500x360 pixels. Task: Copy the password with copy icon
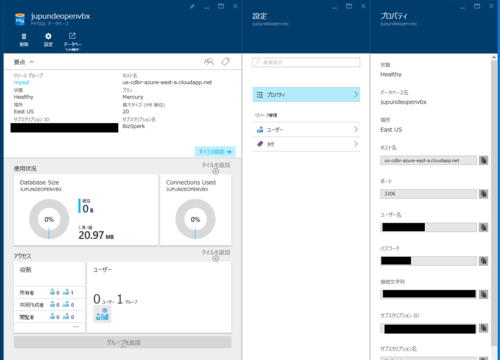tap(483, 261)
